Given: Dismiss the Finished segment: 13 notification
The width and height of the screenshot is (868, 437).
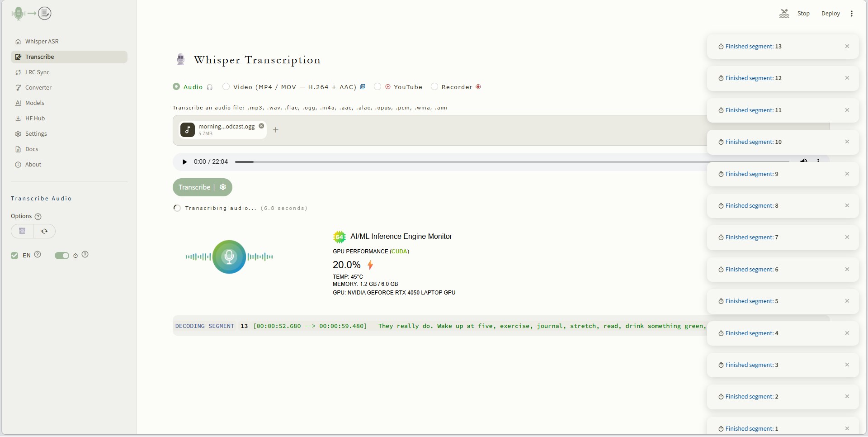Looking at the screenshot, I should tap(847, 46).
